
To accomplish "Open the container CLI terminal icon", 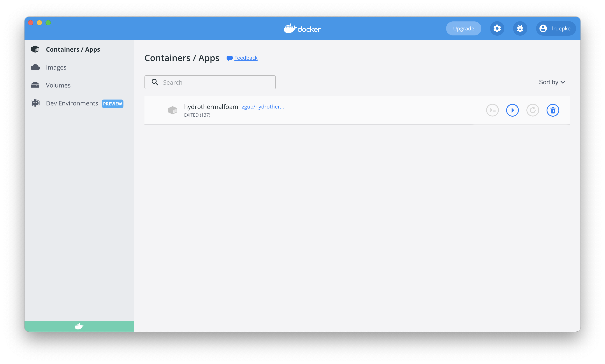I will pyautogui.click(x=492, y=110).
